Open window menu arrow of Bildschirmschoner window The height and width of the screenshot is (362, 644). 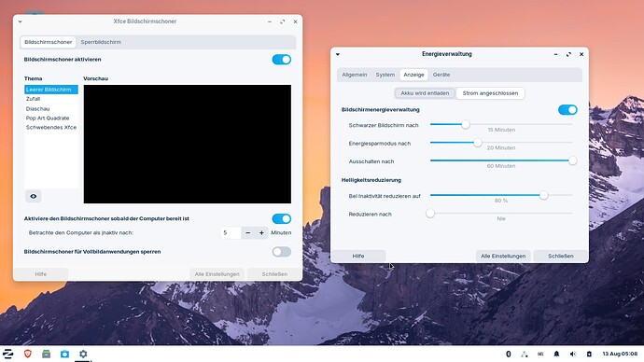[20, 21]
